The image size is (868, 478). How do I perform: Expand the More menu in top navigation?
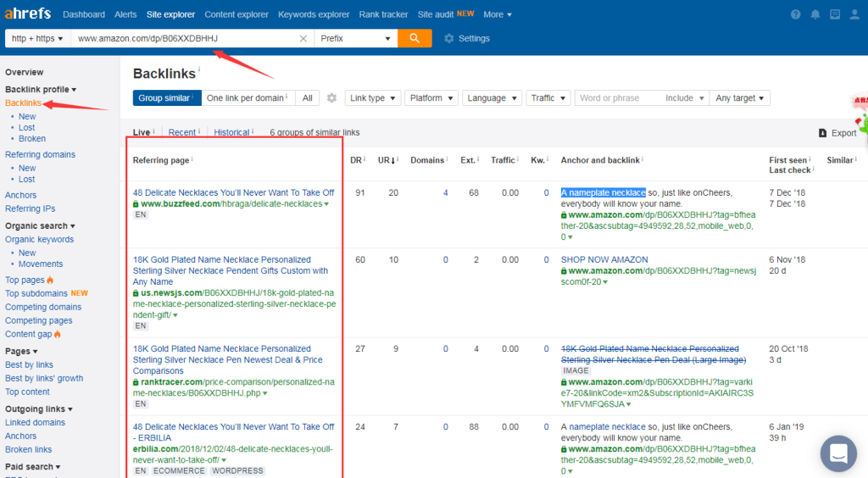[x=497, y=14]
